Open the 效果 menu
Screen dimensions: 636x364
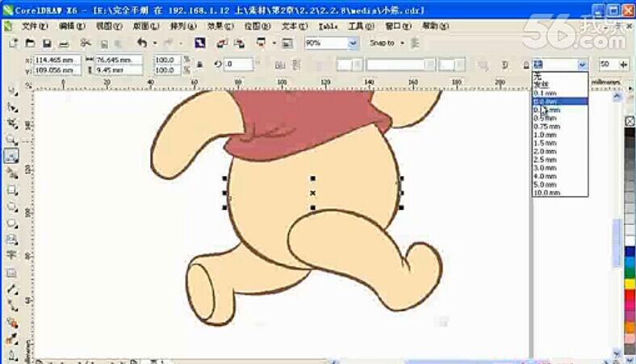pos(220,26)
